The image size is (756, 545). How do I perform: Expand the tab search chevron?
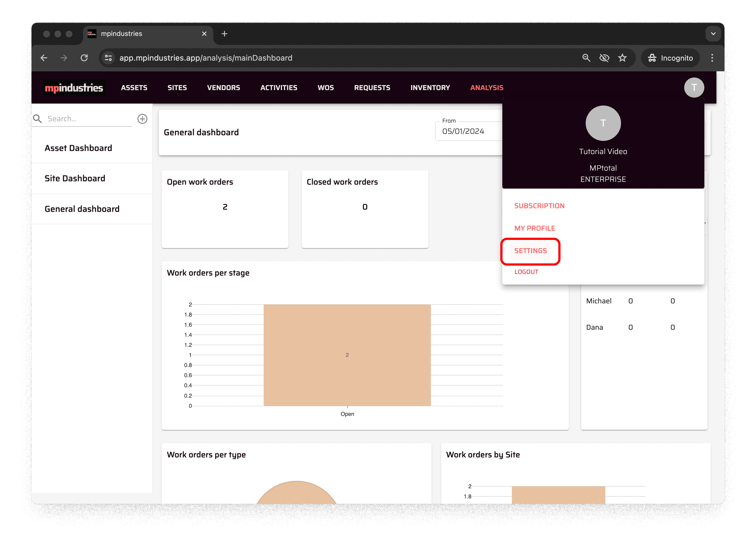pos(713,34)
